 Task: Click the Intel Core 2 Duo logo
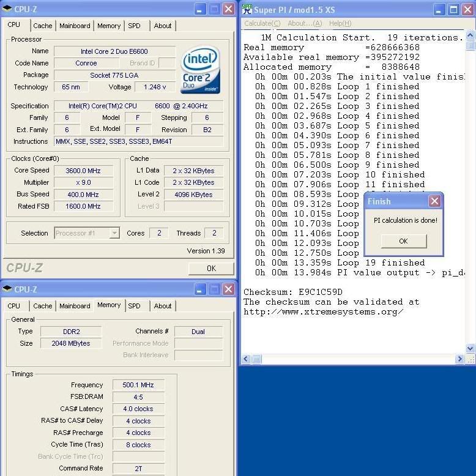200,70
